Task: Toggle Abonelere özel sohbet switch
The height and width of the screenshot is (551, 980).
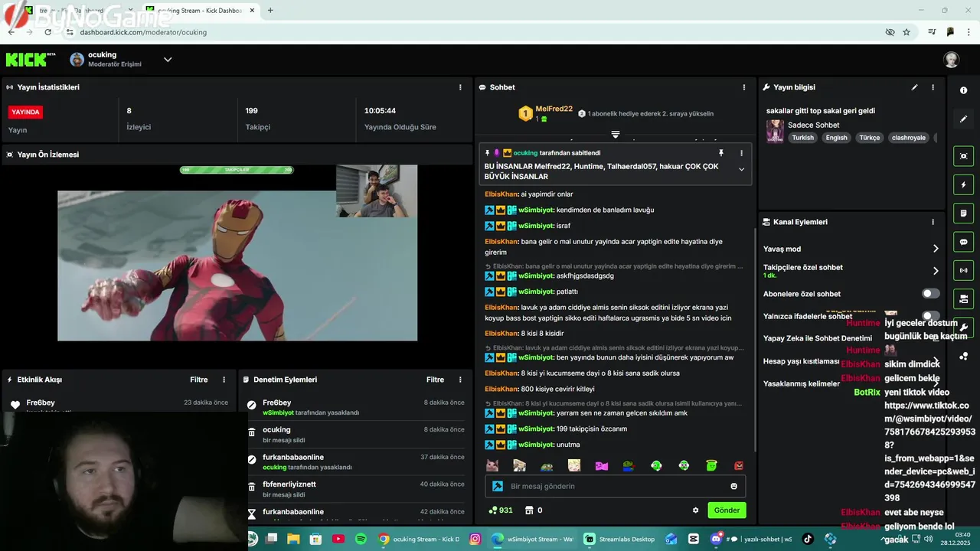Action: click(x=930, y=294)
